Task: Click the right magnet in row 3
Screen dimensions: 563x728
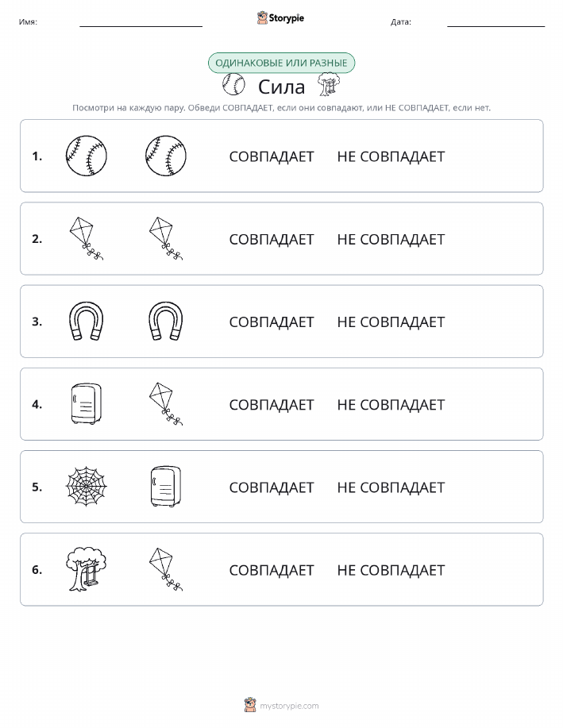Action: point(166,322)
